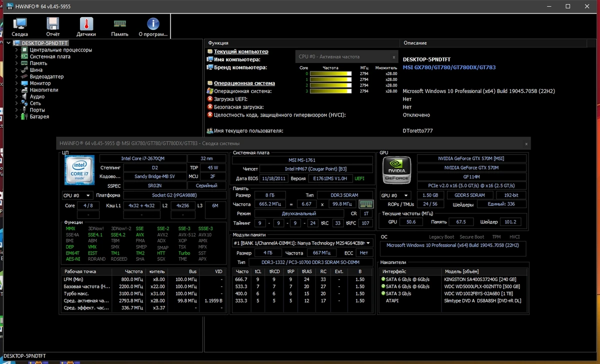Open the Датчики sensors thermometer icon

[86, 27]
